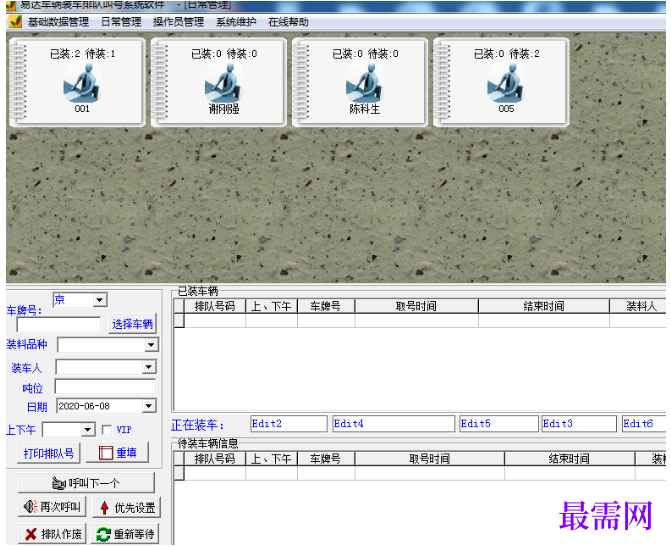Click 车牌号 column header in 已装车辆 table
The image size is (671, 547).
tap(326, 306)
